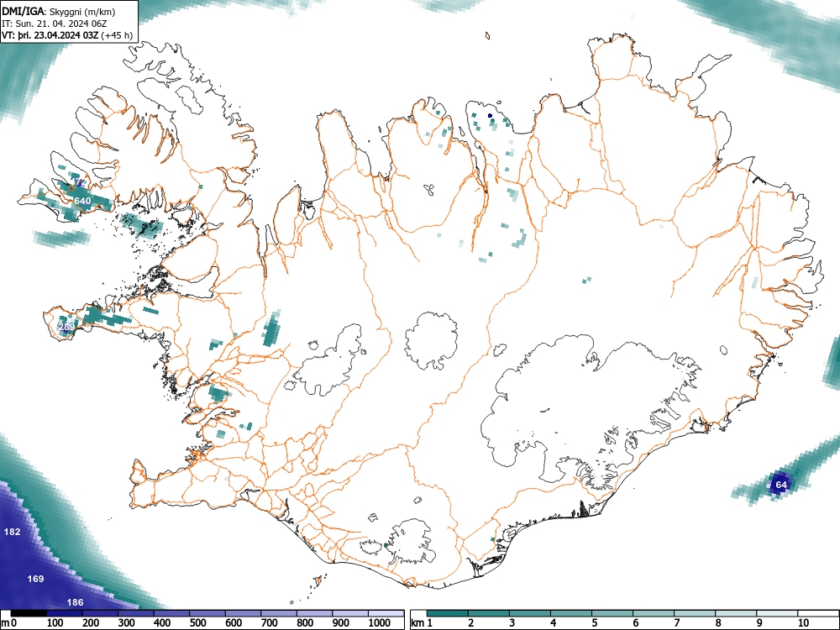Click the 'DMI/IGA: Skyggni (m/km)' title
The image size is (840, 630).
pos(59,12)
